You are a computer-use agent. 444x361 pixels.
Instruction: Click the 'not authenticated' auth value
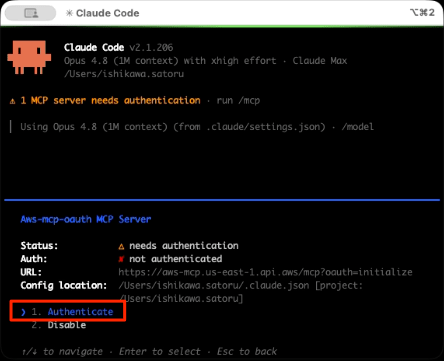click(x=176, y=259)
